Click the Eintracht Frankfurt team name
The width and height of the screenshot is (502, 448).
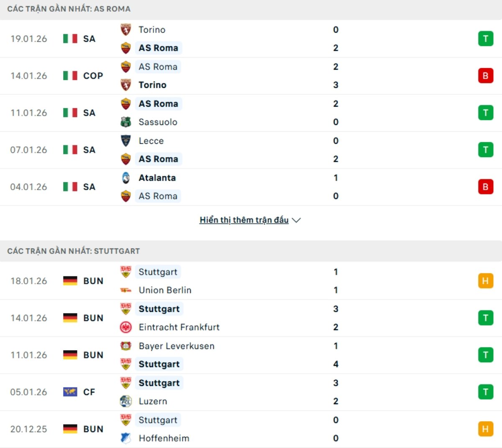(x=179, y=327)
